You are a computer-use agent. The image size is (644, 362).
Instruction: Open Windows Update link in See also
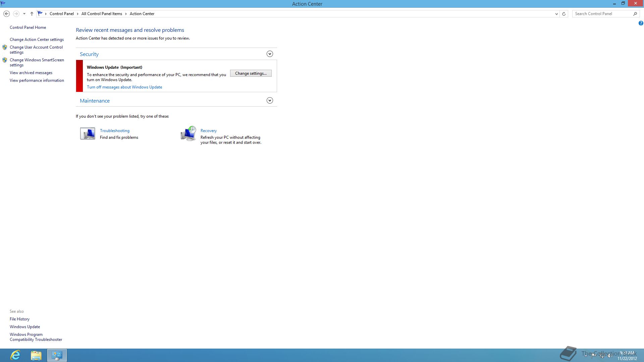25,327
